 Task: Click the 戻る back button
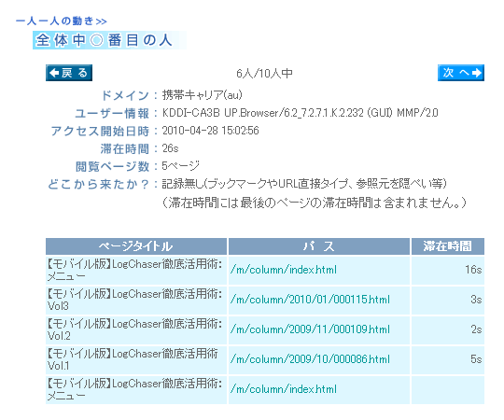(x=69, y=73)
